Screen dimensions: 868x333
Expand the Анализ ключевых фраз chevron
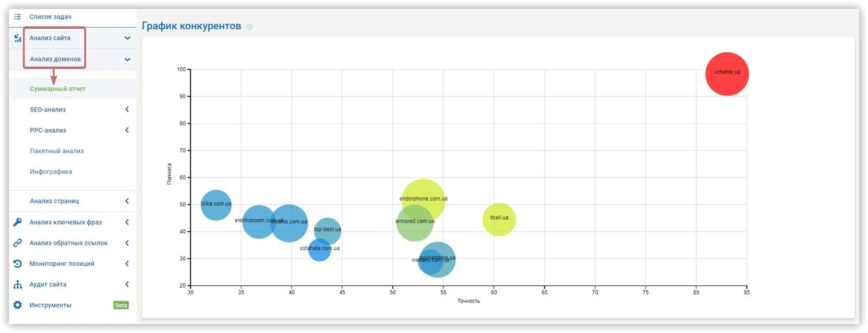pos(127,222)
